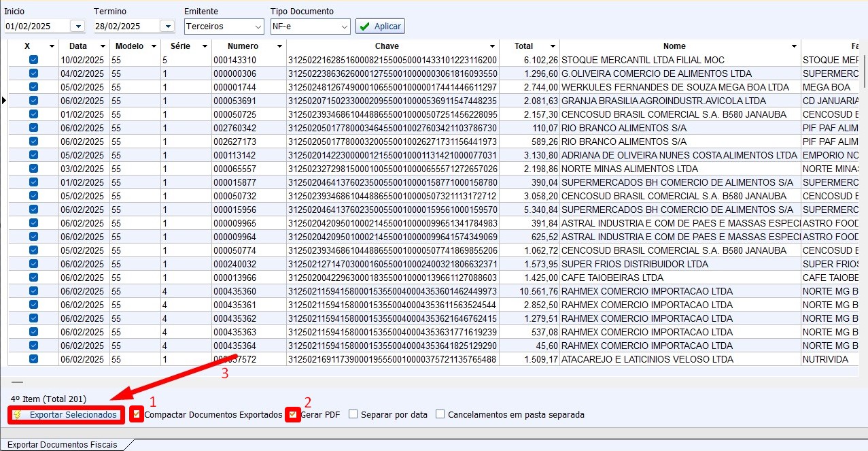Uncheck the STOQUE MERCANTIL row checkbox
The image size is (868, 451).
[x=33, y=60]
